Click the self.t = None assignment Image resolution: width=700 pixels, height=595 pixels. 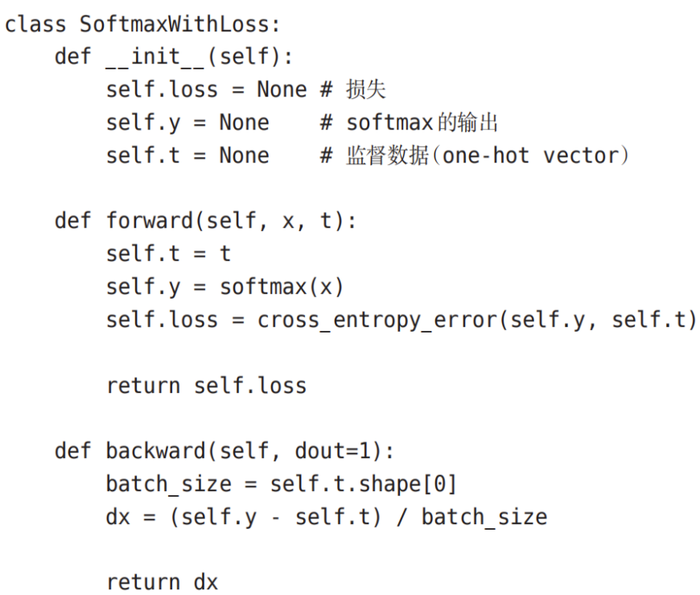(x=187, y=155)
